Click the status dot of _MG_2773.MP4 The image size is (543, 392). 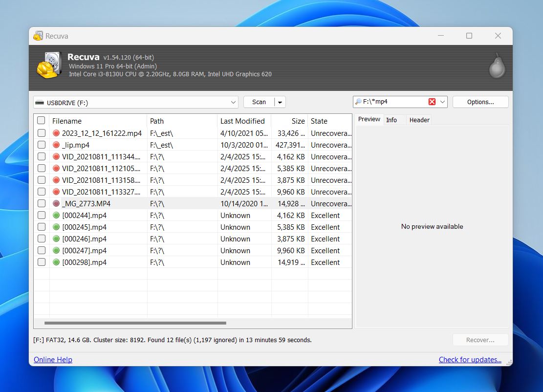pos(56,204)
